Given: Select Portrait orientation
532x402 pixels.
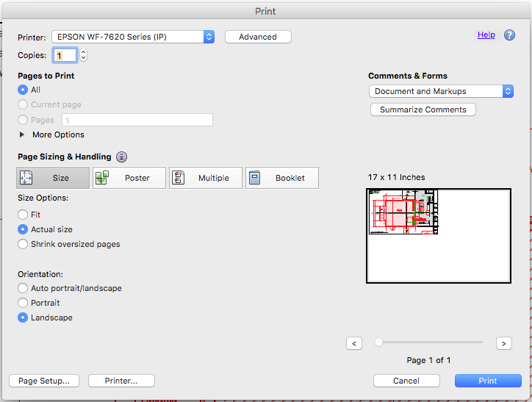Looking at the screenshot, I should pyautogui.click(x=23, y=303).
